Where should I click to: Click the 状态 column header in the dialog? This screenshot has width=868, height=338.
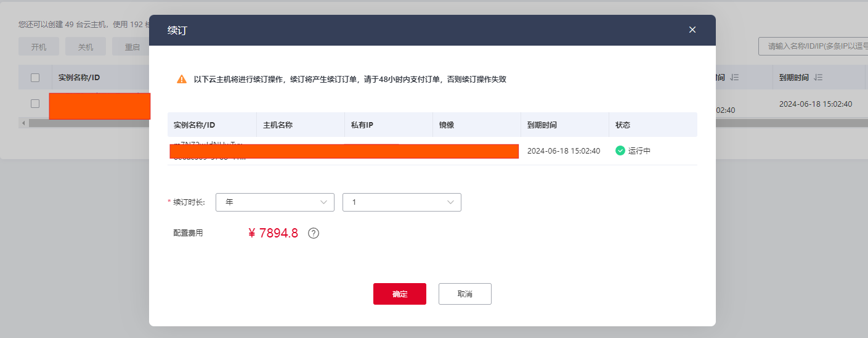point(623,125)
